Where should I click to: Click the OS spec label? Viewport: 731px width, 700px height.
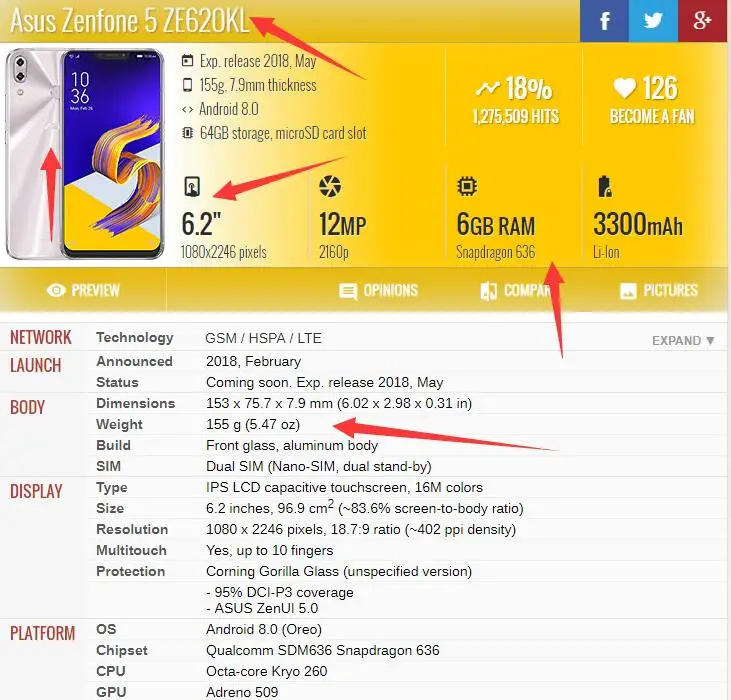[106, 629]
